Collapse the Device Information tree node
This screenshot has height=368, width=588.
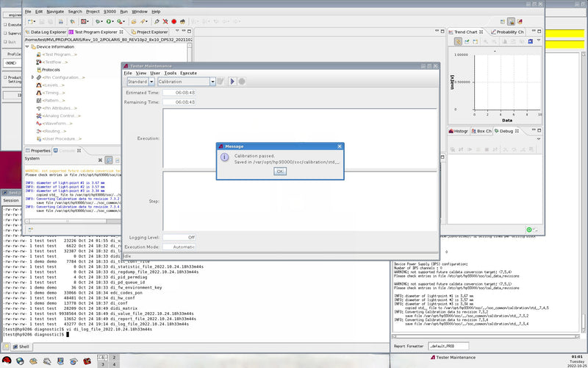pos(27,47)
